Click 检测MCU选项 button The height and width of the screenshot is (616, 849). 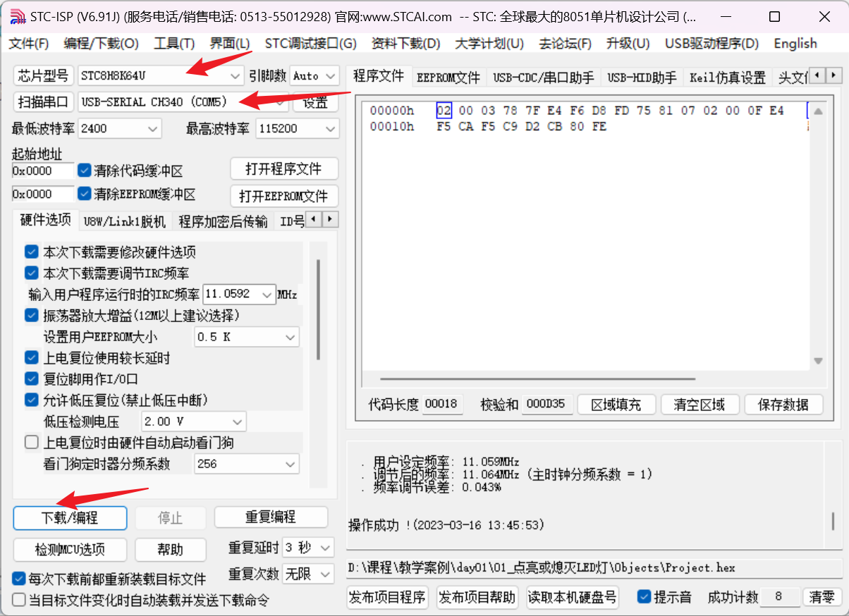click(x=70, y=549)
